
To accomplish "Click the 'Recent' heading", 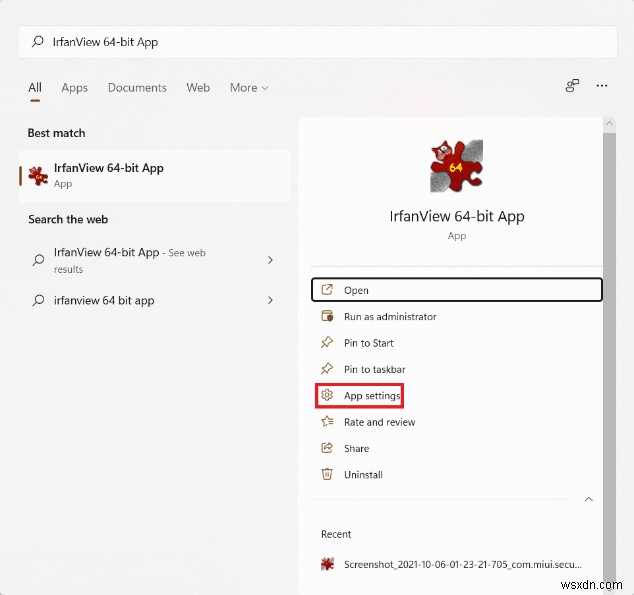I will coord(336,534).
